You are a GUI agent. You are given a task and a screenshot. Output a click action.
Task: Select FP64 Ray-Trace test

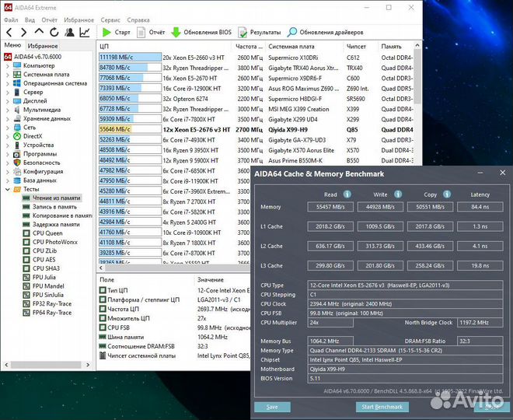(x=52, y=313)
